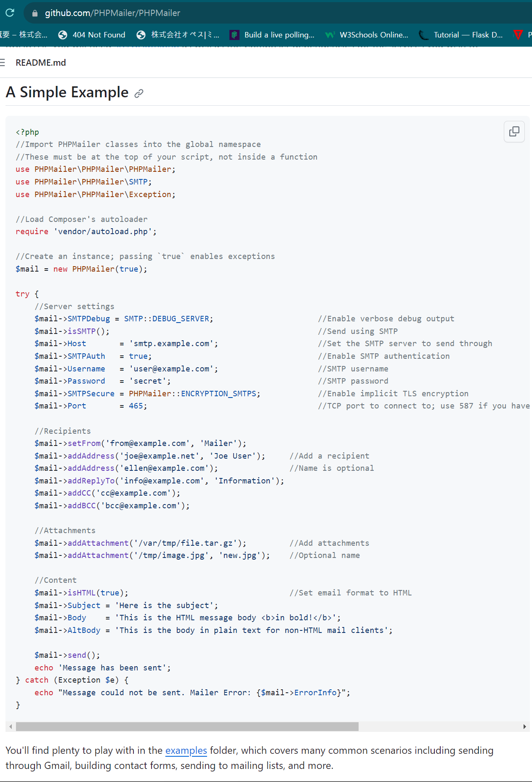Click the right scroll arrow of code block
This screenshot has height=782, width=532.
[524, 726]
